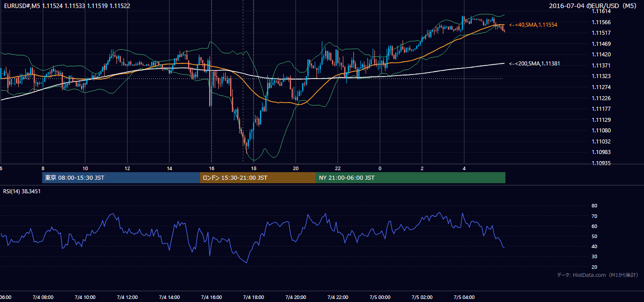Click the 7/4 14:00 bottom time label

169,297
